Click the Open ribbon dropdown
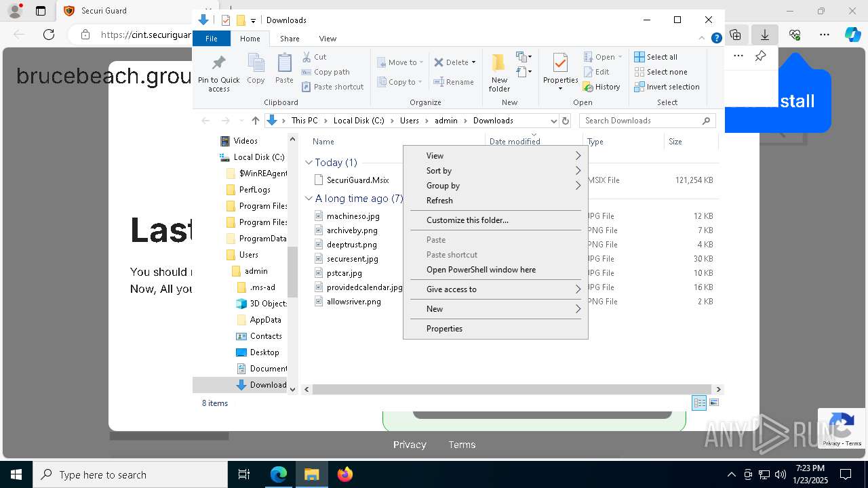Image resolution: width=868 pixels, height=488 pixels. click(602, 57)
